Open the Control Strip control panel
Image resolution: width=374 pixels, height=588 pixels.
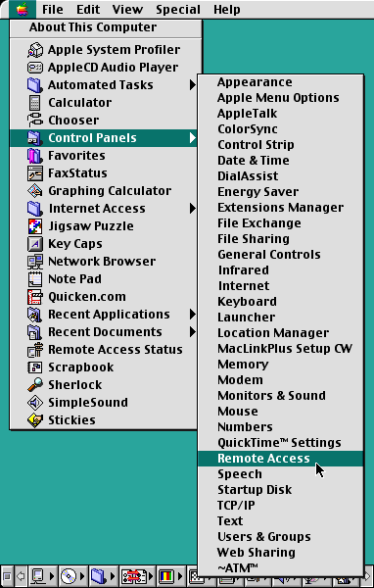point(281,144)
